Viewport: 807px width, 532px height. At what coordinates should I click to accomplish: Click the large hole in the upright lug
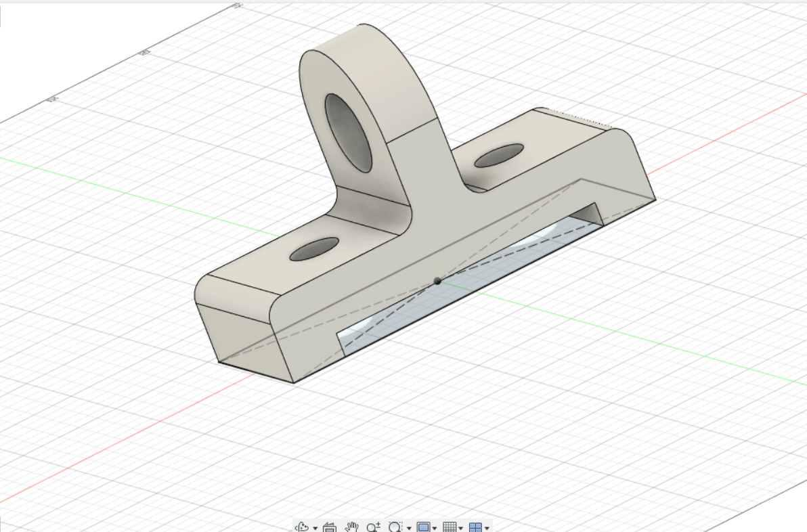coord(349,133)
